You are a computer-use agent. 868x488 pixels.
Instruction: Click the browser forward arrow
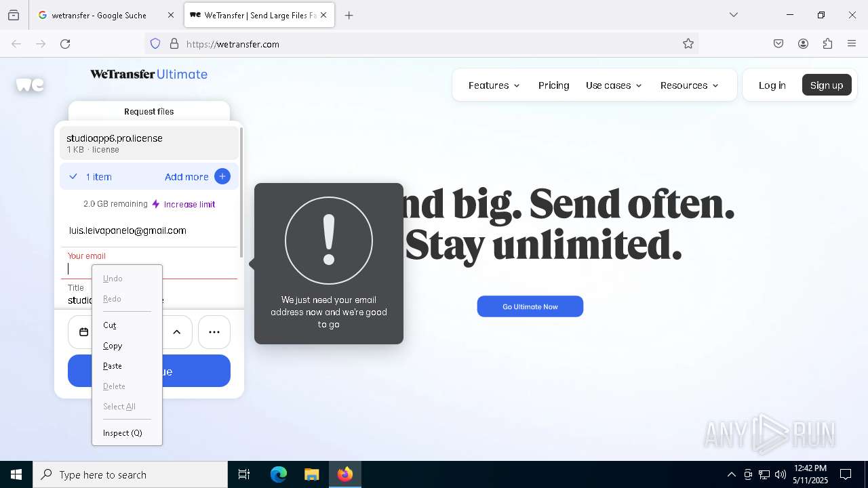click(41, 44)
